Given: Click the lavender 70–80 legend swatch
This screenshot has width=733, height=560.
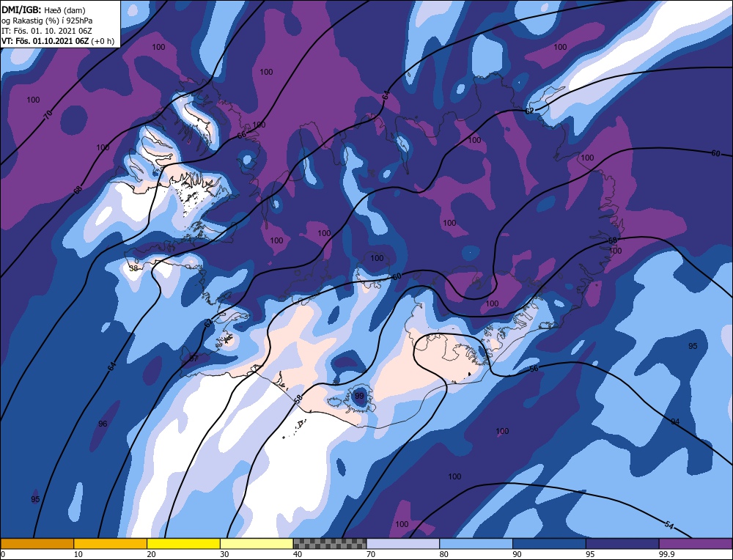Looking at the screenshot, I should 403,543.
